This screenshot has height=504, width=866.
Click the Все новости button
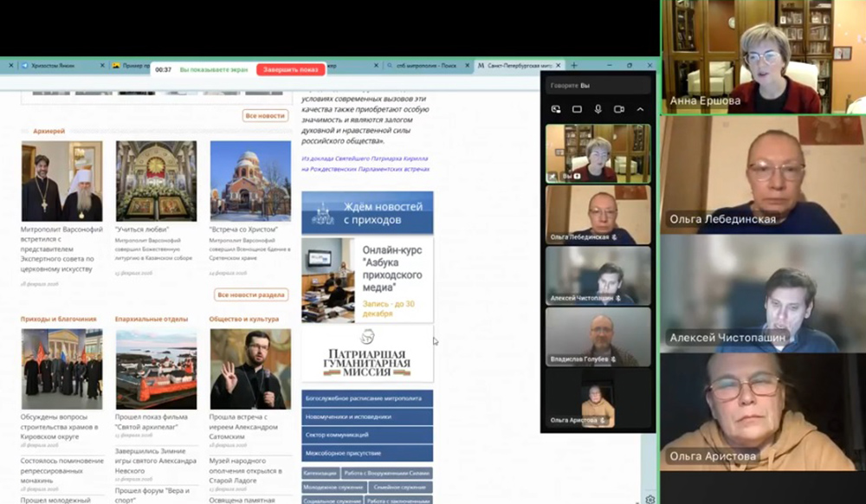265,115
